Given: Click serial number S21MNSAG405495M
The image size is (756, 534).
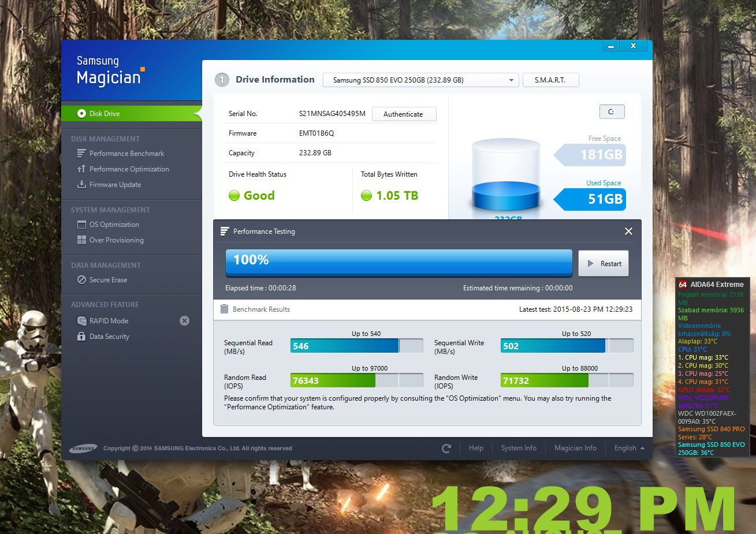Looking at the screenshot, I should point(332,114).
